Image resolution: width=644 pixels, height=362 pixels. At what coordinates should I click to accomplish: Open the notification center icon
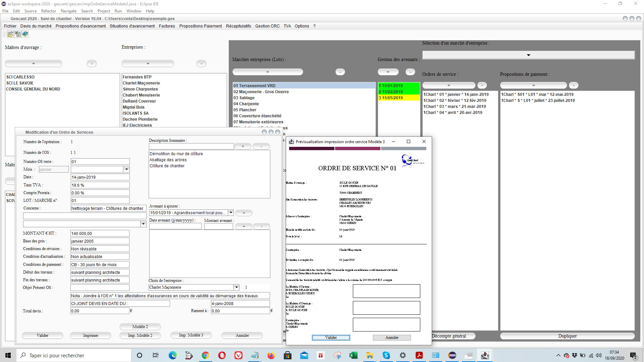click(634, 356)
